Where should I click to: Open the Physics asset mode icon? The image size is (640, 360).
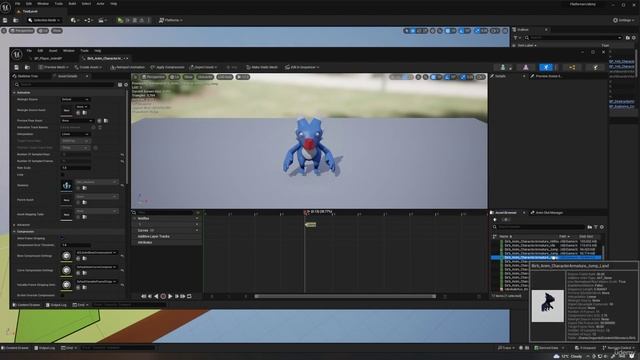[596, 67]
